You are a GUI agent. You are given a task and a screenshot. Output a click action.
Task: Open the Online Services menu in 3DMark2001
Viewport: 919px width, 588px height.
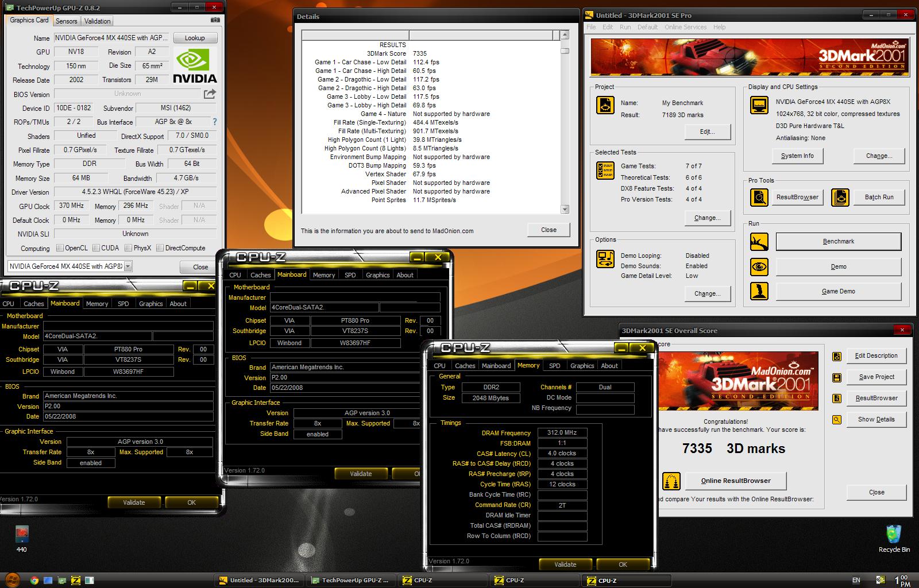685,27
